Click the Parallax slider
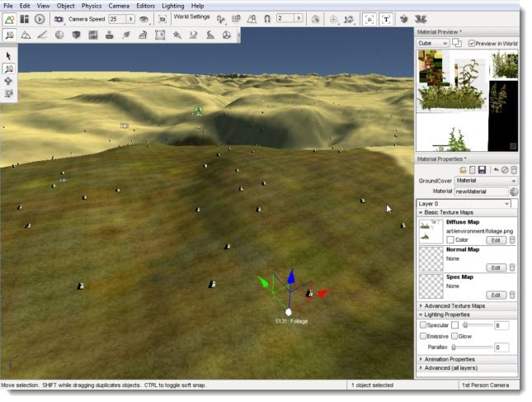The height and width of the screenshot is (402, 532). (x=470, y=348)
